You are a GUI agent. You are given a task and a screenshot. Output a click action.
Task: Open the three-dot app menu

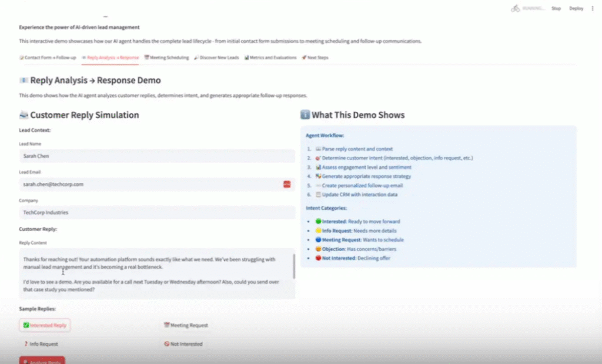click(x=592, y=8)
